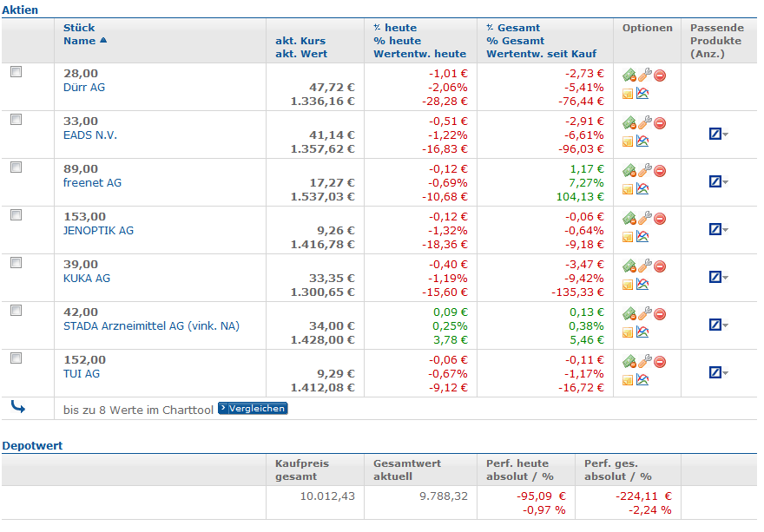
Task: Click the sell (money) icon for KUKA AG
Action: click(x=629, y=266)
